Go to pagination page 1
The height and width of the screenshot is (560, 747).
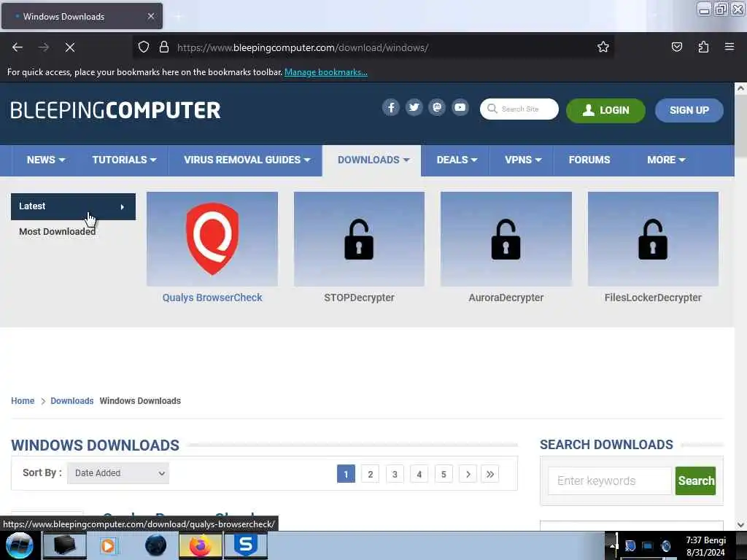(x=346, y=474)
